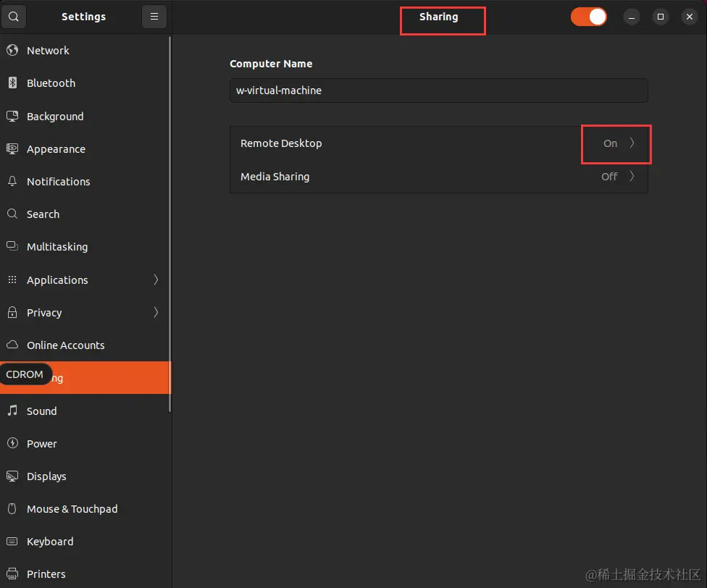Viewport: 707px width, 588px height.
Task: Open Notifications settings
Action: (85, 181)
